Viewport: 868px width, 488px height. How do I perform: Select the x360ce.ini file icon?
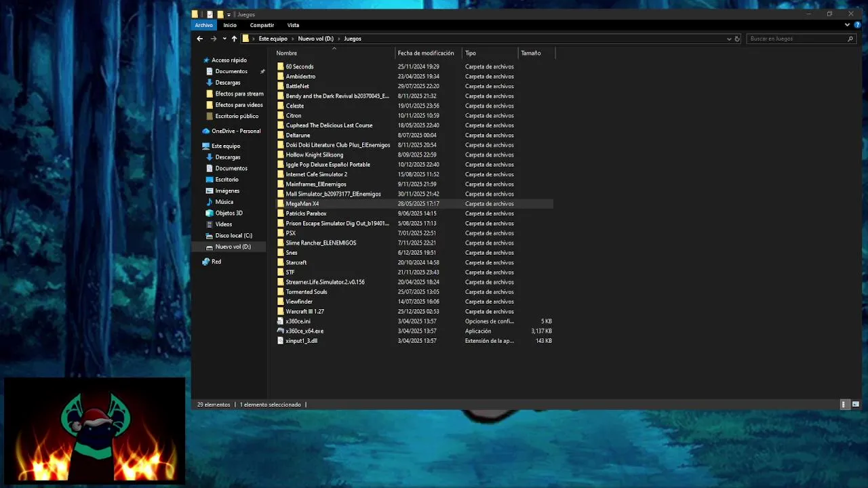tap(280, 321)
